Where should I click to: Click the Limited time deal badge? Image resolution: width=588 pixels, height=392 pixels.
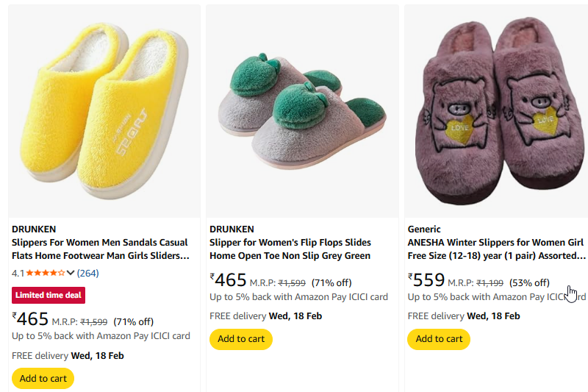point(49,295)
